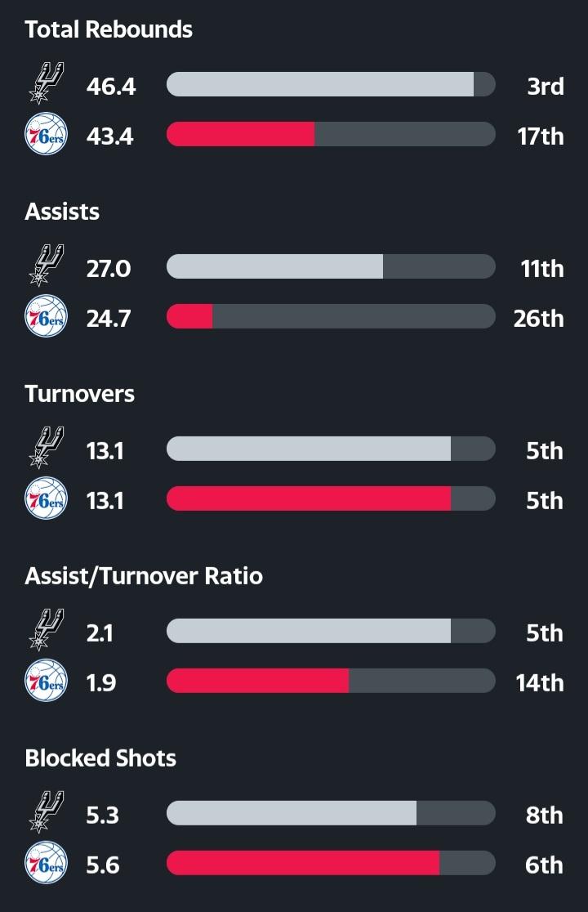The width and height of the screenshot is (588, 912).
Task: Tap the 76ers red 5.6 blocked shots bar
Action: coord(303,863)
